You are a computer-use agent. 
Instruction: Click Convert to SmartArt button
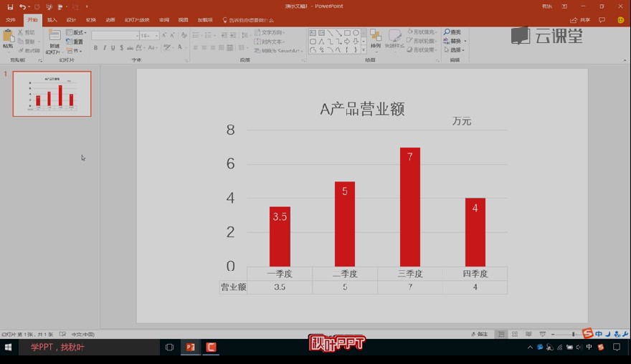278,51
